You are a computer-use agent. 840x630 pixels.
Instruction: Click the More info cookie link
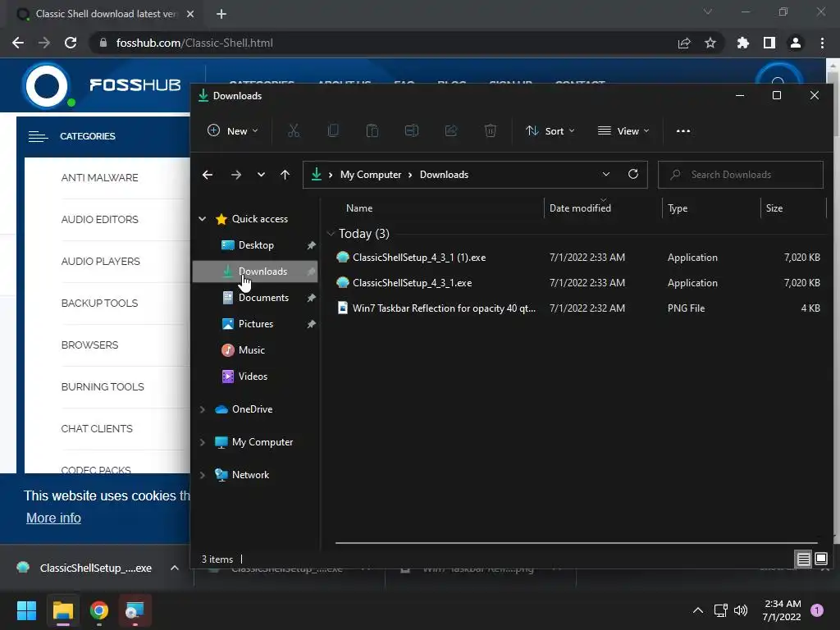pyautogui.click(x=53, y=518)
